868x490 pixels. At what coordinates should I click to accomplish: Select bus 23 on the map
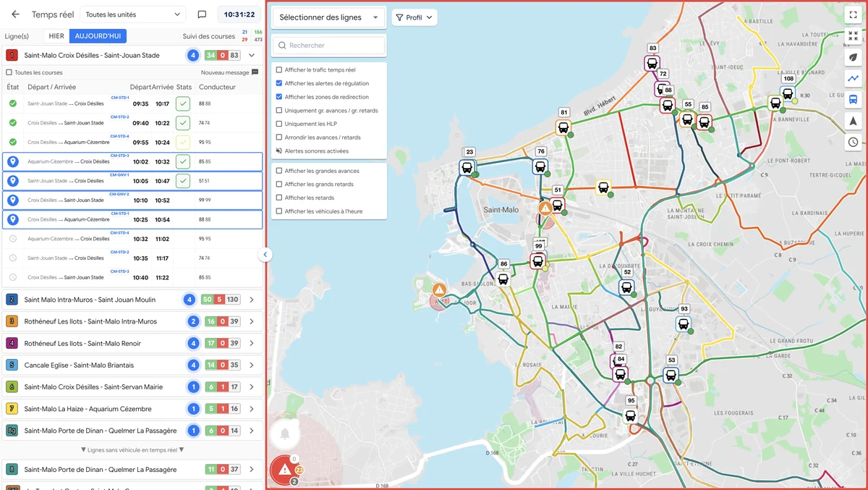coord(467,167)
